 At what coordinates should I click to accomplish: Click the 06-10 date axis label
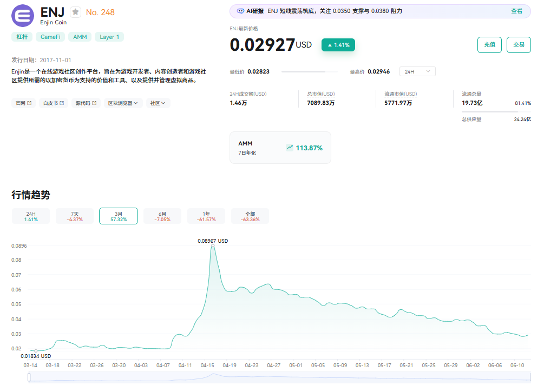[517, 366]
